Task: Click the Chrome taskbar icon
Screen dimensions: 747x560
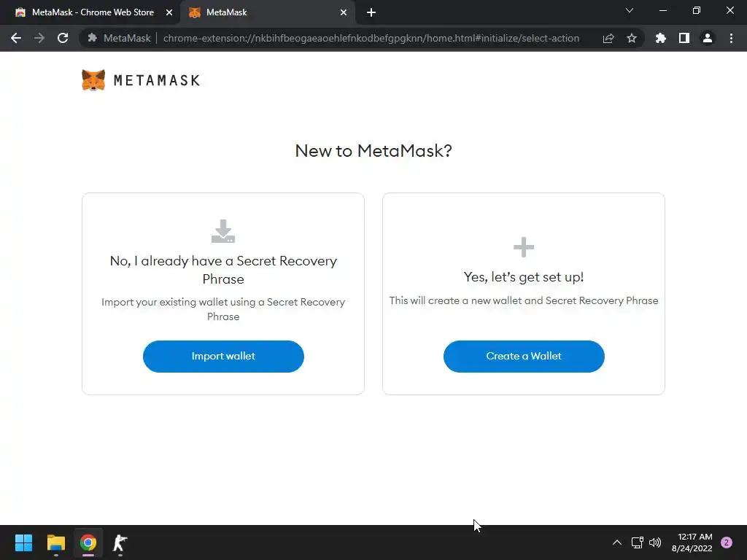Action: click(x=88, y=542)
